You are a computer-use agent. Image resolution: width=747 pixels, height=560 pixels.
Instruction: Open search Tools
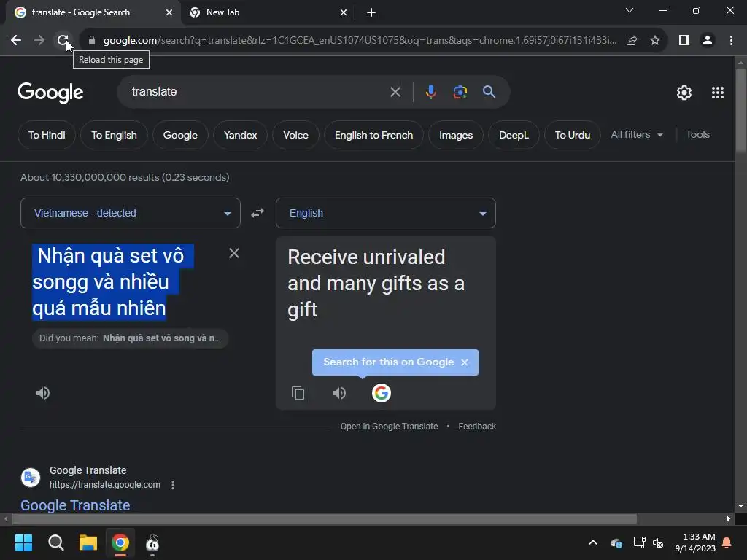697,135
